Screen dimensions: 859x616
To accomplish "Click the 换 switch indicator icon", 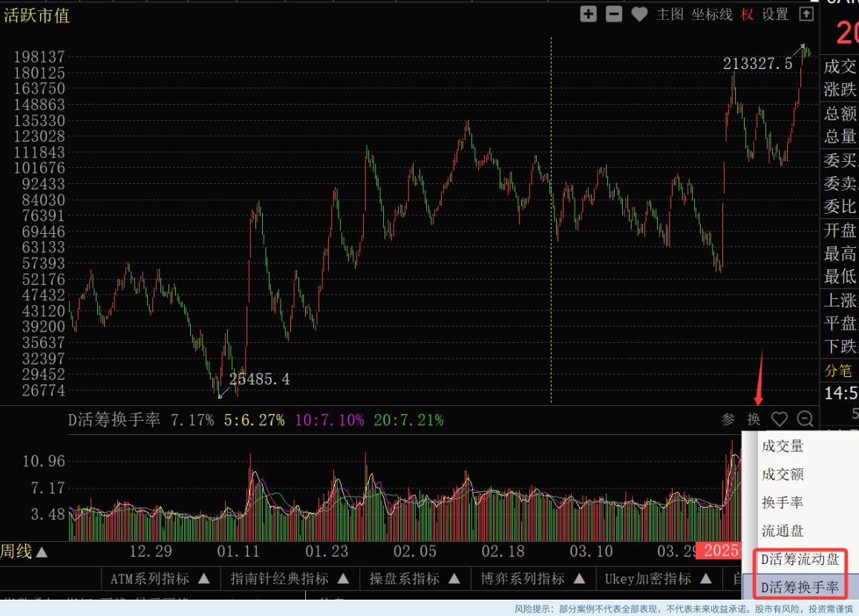I will (754, 419).
